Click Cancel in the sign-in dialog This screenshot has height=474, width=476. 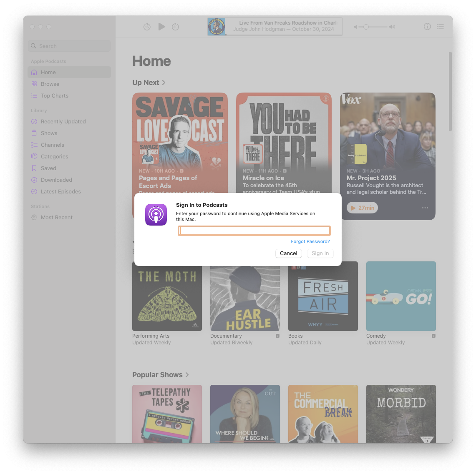click(x=288, y=253)
